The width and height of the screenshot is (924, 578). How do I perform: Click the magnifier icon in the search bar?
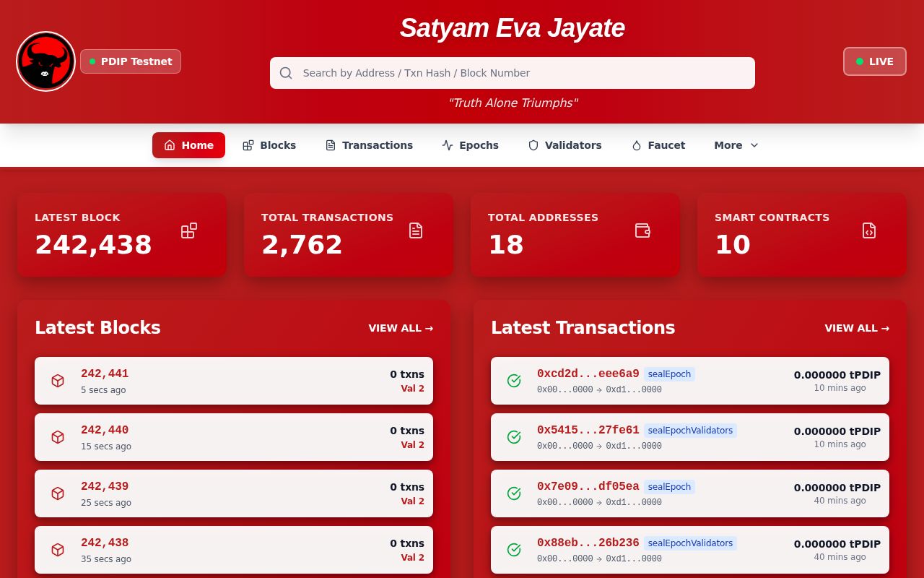286,73
